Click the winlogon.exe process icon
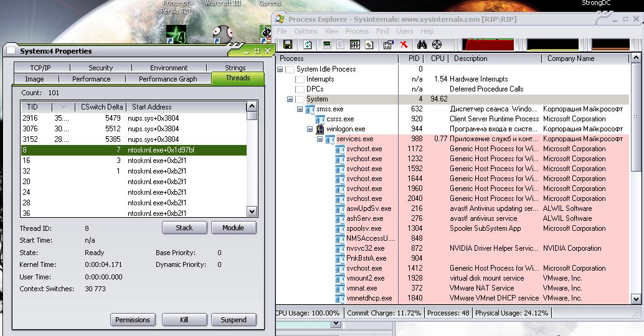This screenshot has width=644, height=336. tap(321, 129)
